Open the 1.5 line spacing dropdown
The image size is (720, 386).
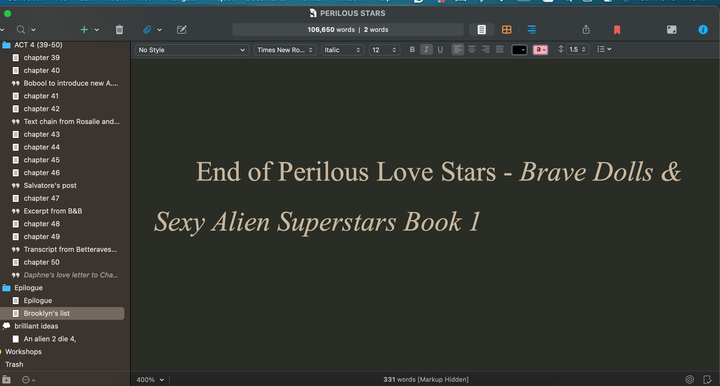tap(578, 50)
